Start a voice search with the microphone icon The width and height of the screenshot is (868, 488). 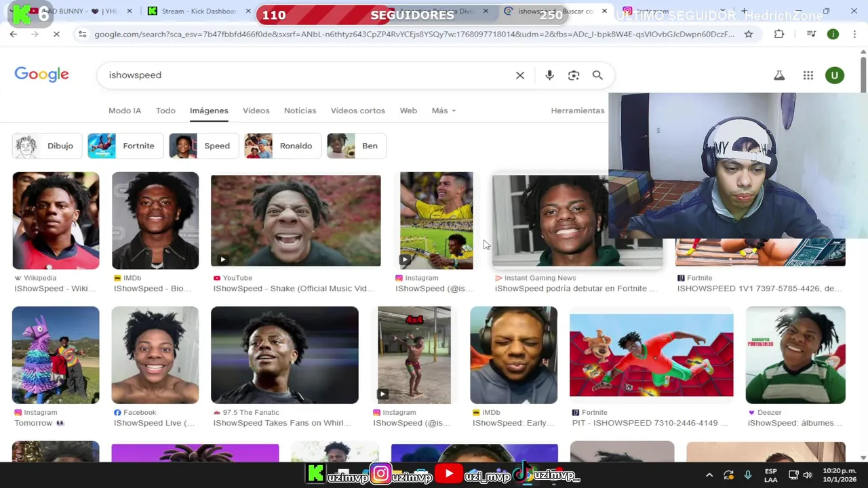[549, 75]
